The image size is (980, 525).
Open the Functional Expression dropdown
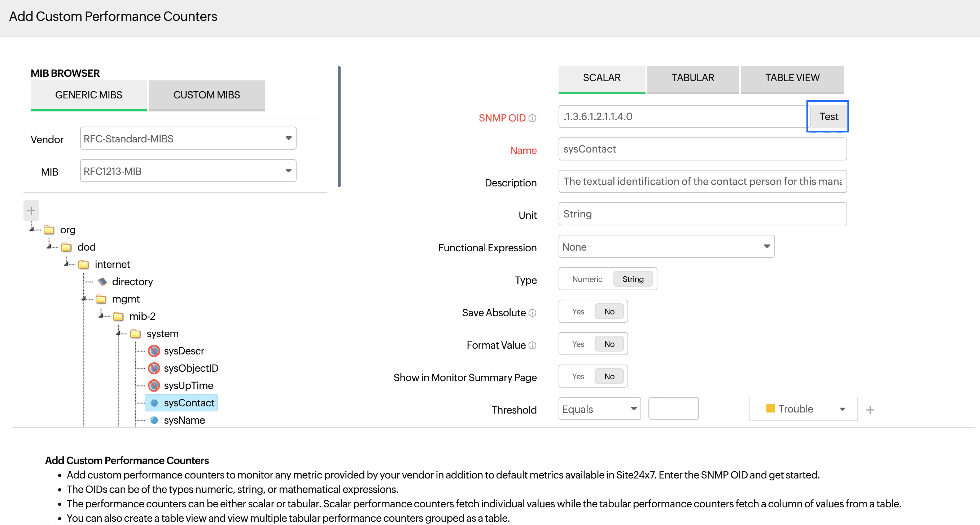click(x=666, y=247)
